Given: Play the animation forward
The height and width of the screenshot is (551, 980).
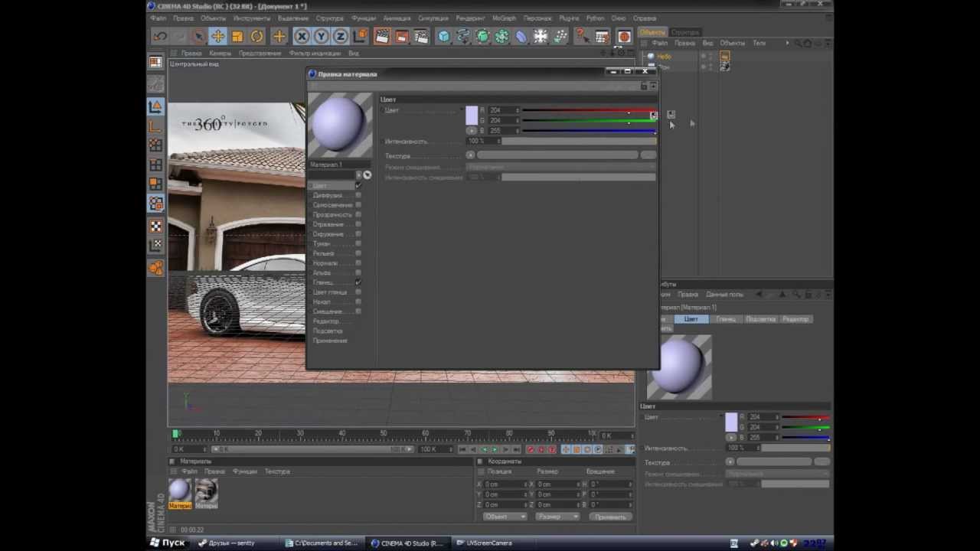Looking at the screenshot, I should (x=495, y=450).
